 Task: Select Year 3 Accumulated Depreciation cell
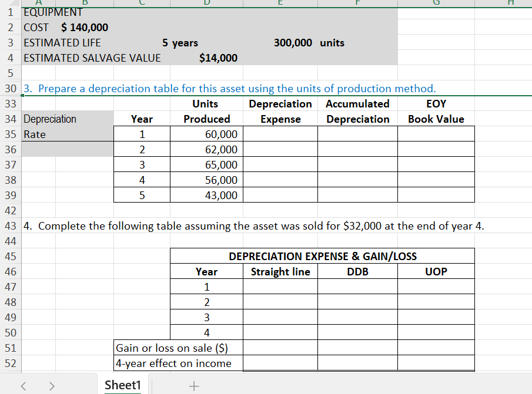click(357, 164)
